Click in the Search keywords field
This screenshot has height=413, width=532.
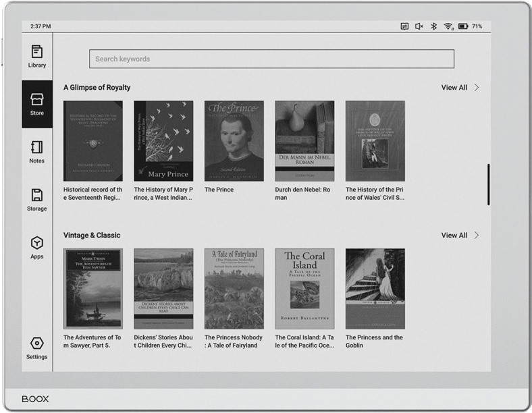pyautogui.click(x=271, y=59)
